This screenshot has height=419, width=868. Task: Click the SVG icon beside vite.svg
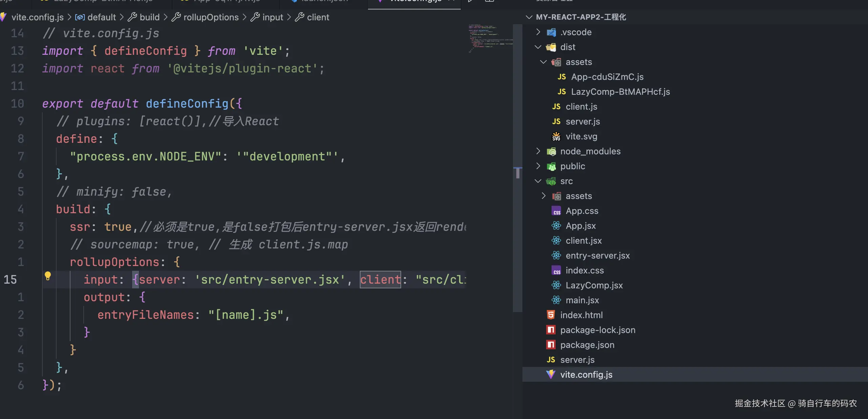tap(556, 136)
